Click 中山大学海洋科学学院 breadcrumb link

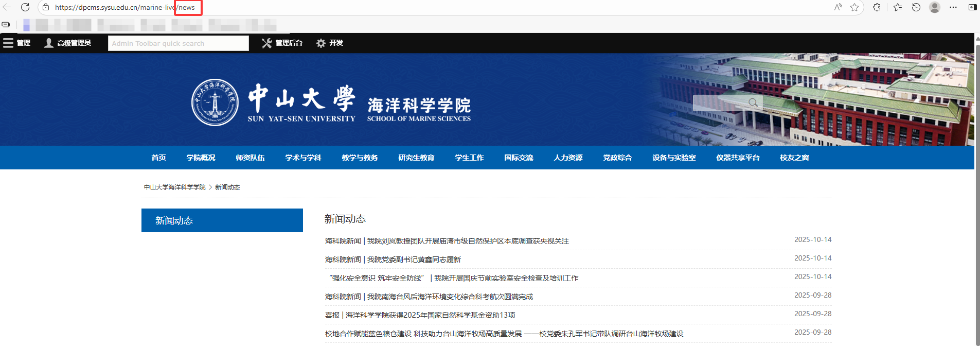point(174,187)
